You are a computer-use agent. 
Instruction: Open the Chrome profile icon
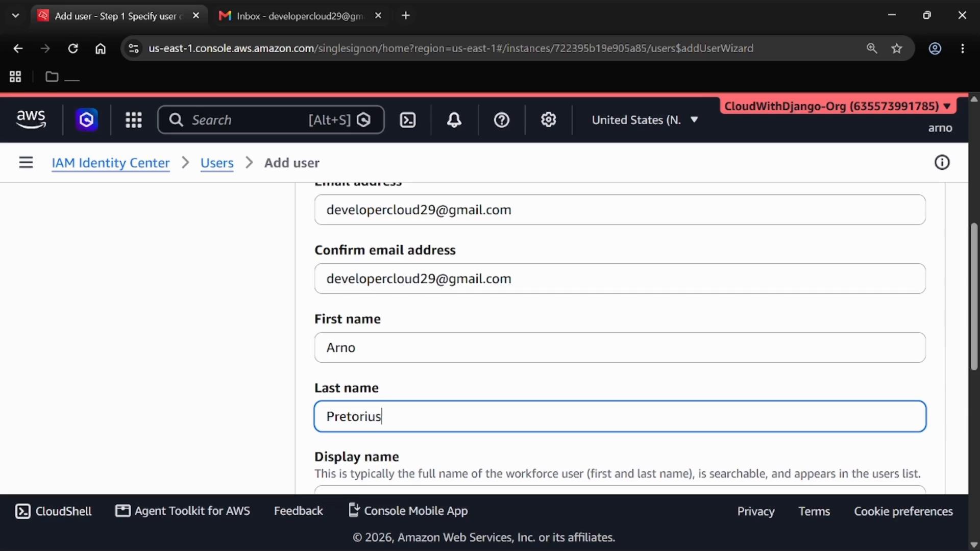click(935, 48)
